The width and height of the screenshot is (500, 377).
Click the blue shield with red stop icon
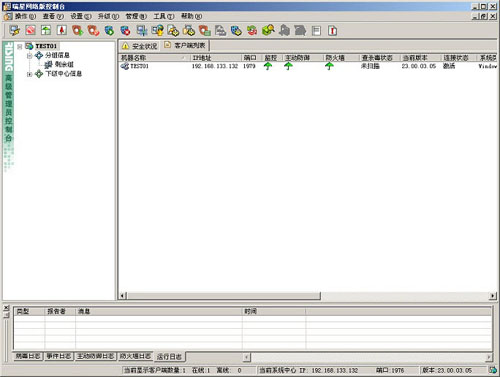click(125, 31)
